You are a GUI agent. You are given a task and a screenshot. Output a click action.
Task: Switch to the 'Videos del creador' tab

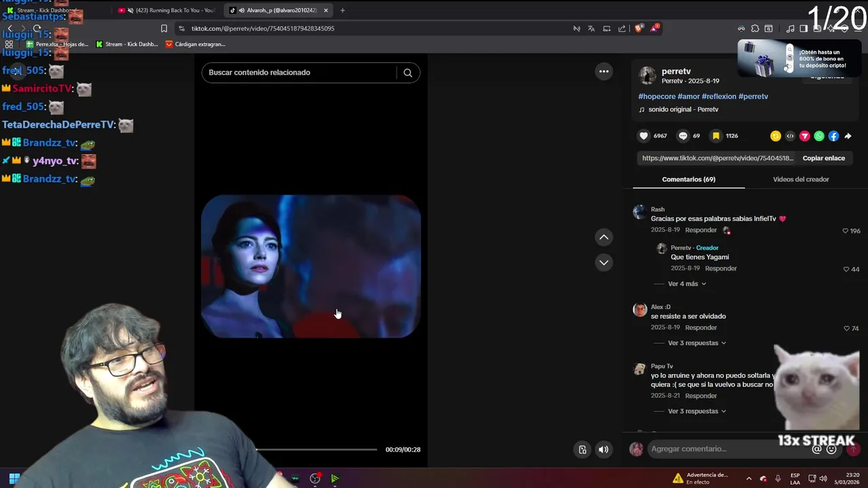point(801,180)
